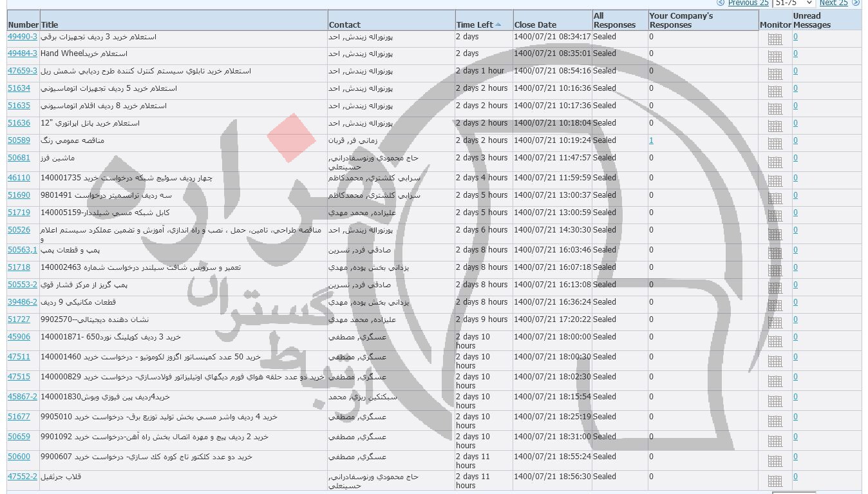Open Monitor icon for negotiation 51727
Image resolution: width=868 pixels, height=494 pixels.
click(775, 323)
